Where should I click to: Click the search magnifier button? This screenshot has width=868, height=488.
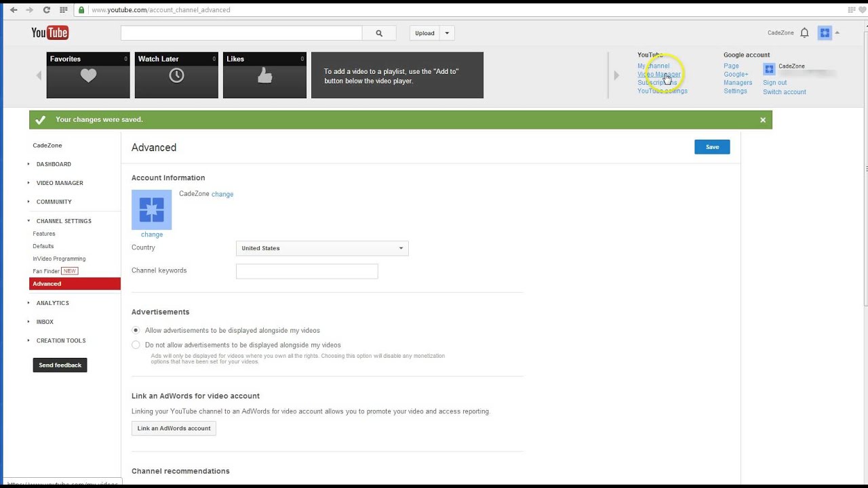pyautogui.click(x=379, y=33)
